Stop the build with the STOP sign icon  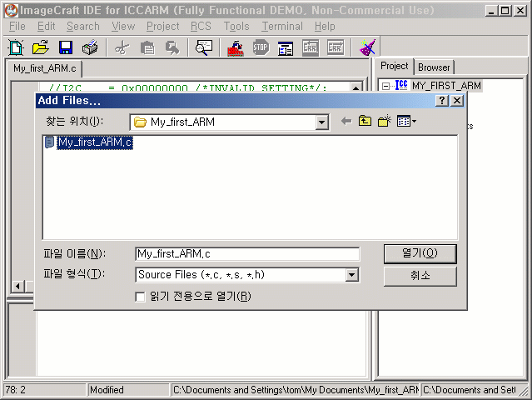pyautogui.click(x=261, y=47)
